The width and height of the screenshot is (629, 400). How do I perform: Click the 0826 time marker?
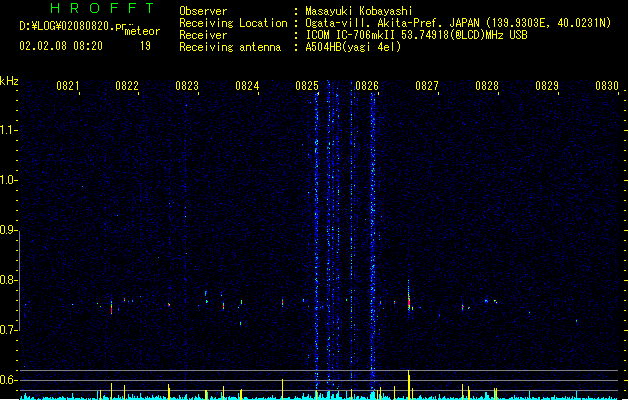(x=367, y=86)
